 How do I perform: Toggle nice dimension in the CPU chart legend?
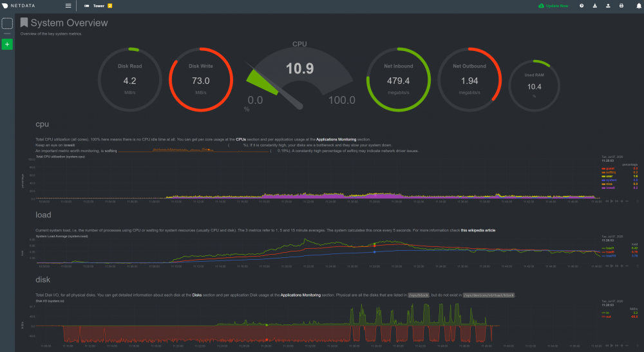607,184
